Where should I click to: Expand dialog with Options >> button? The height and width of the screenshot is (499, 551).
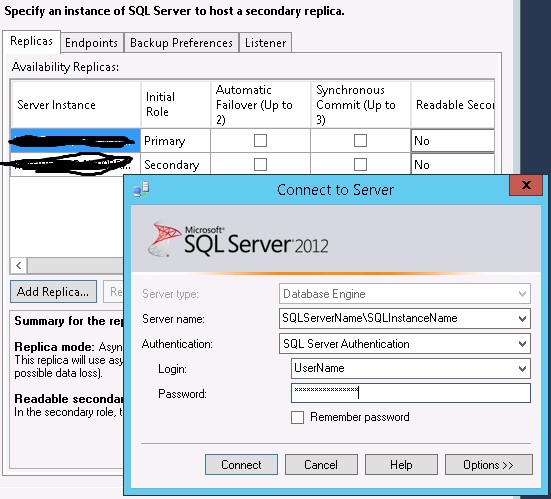488,465
